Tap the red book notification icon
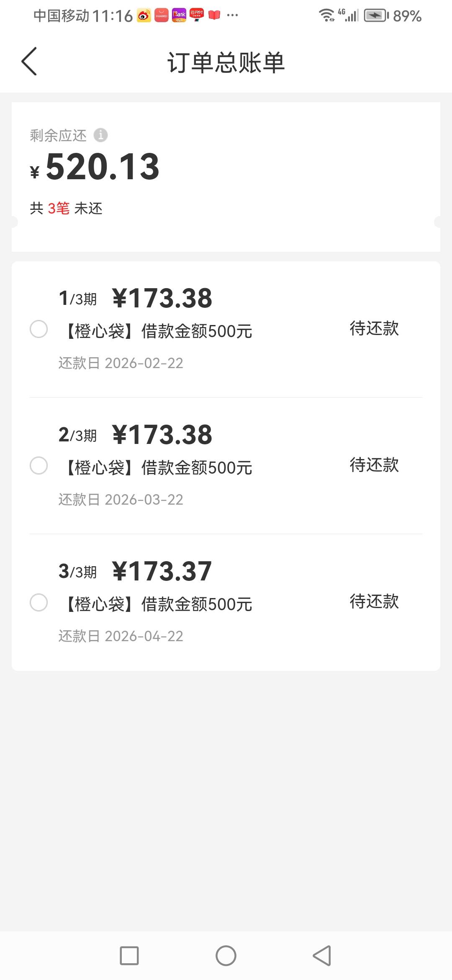Viewport: 452px width, 980px height. pos(214,15)
